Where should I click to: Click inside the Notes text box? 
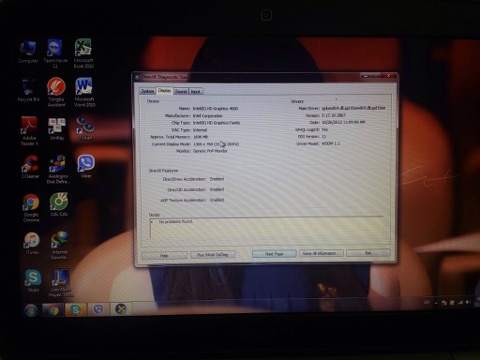click(267, 229)
